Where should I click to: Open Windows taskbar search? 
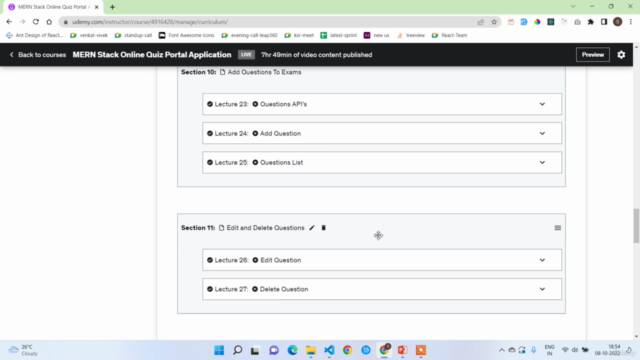[237, 350]
